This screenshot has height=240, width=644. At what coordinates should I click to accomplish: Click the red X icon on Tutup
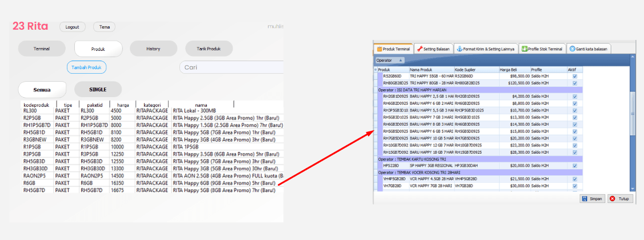point(613,199)
